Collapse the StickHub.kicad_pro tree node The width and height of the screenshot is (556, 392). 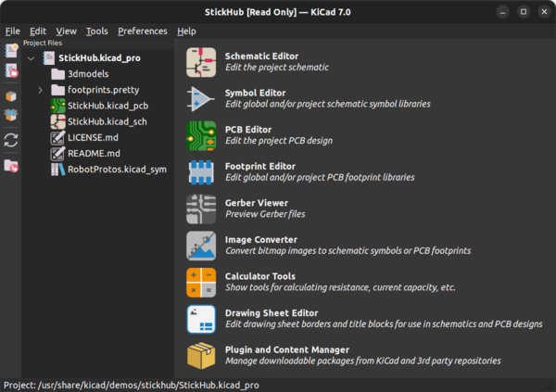[31, 57]
